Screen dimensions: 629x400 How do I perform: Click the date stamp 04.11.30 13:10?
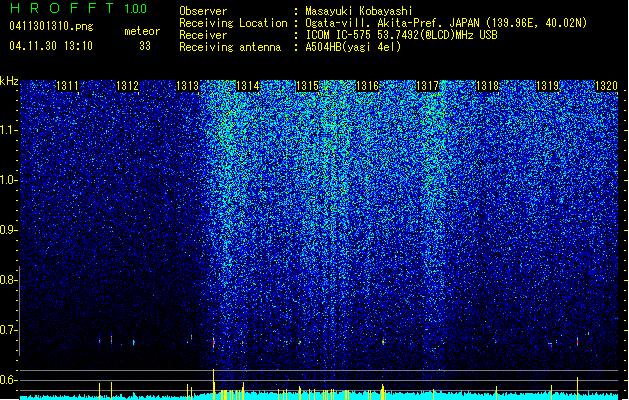[x=51, y=46]
